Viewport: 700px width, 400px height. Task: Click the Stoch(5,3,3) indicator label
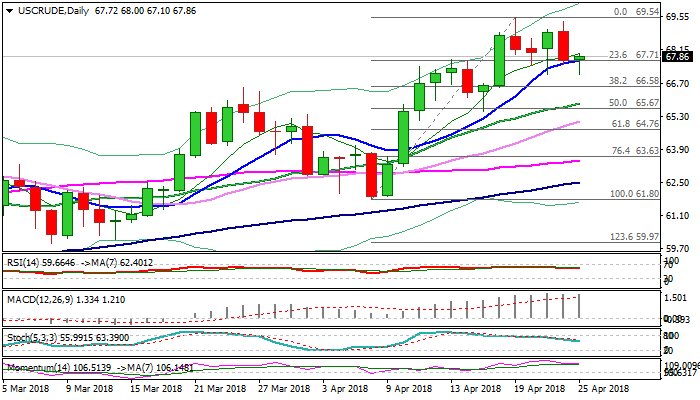pos(29,334)
